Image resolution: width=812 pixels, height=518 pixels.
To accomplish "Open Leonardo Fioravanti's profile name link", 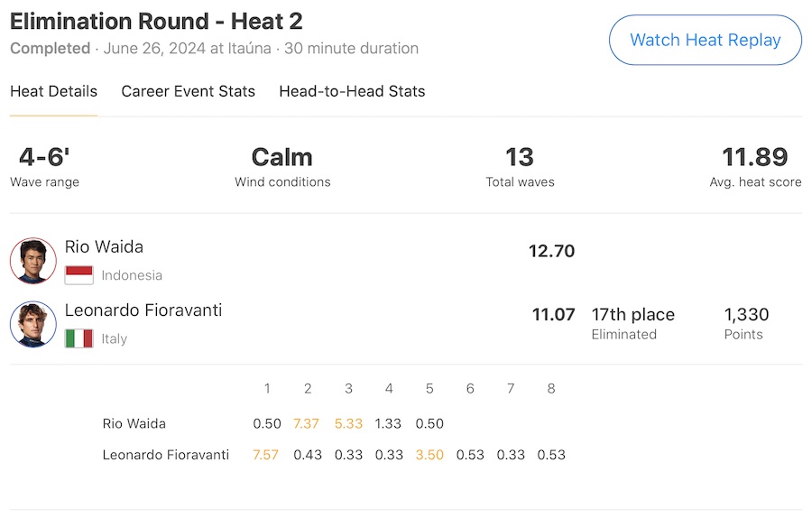I will pos(143,310).
